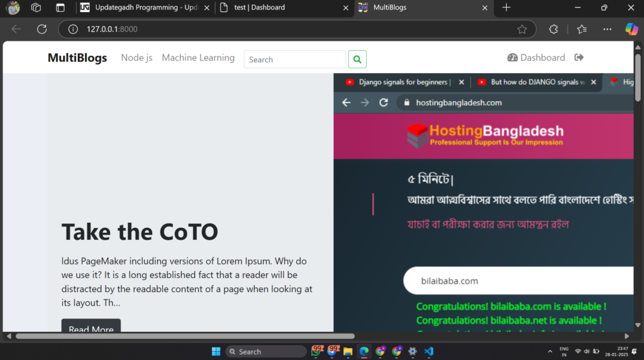Open the Copilot icon in toolbar

coord(631,29)
